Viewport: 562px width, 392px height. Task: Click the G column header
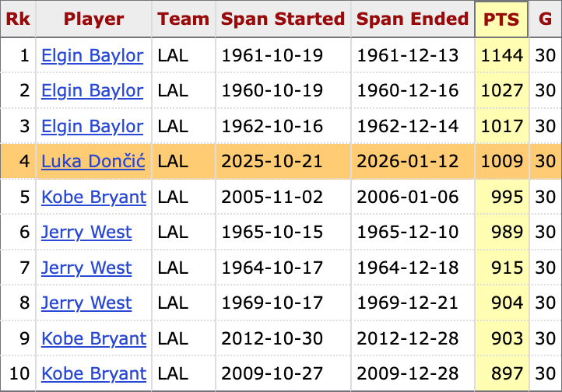(x=544, y=19)
